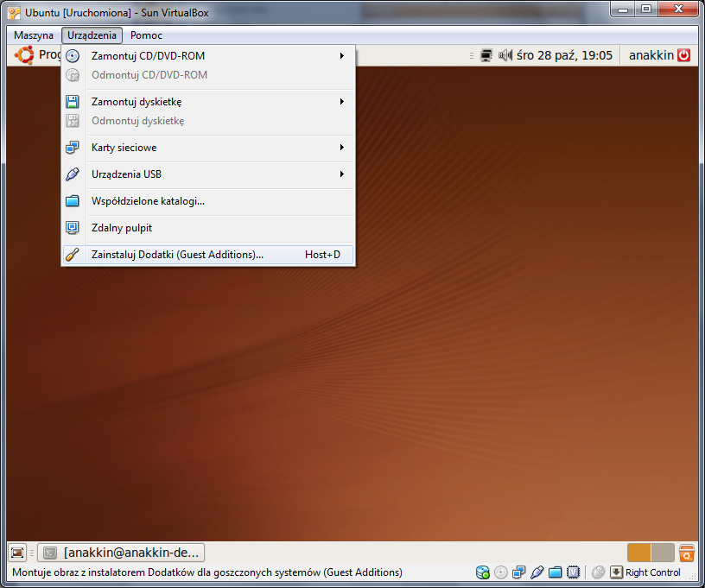The height and width of the screenshot is (588, 705).
Task: Click the host key arrow indicator icon
Action: click(x=616, y=572)
